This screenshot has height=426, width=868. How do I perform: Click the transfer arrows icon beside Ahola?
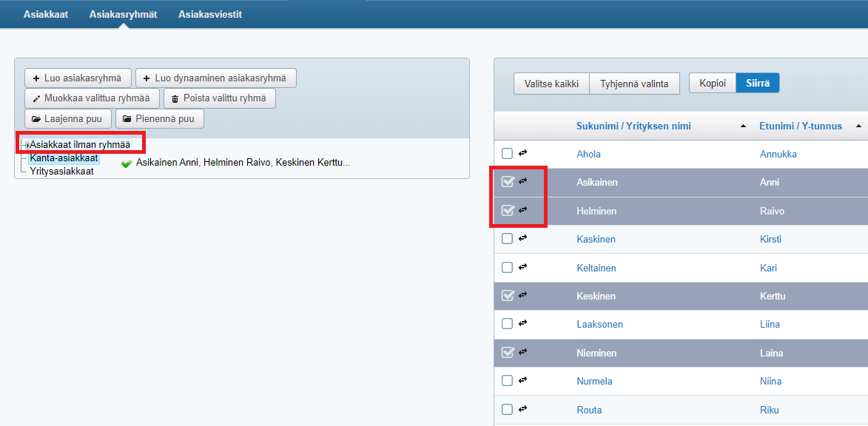point(522,153)
